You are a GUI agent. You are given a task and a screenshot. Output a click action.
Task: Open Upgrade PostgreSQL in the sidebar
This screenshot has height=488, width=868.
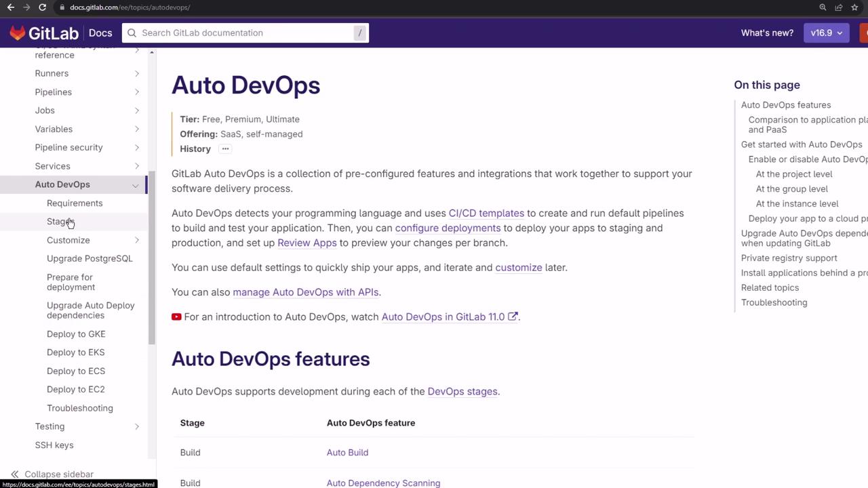(90, 258)
